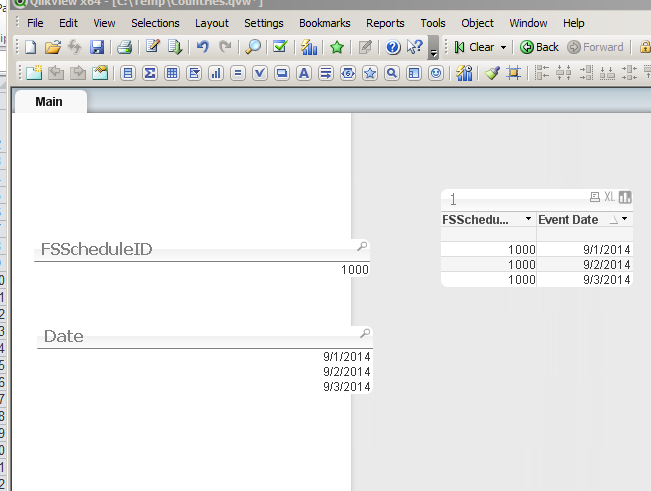Click table cell Event Date 9/2/2014
Viewport: 651px width, 491px height.
tap(585, 264)
